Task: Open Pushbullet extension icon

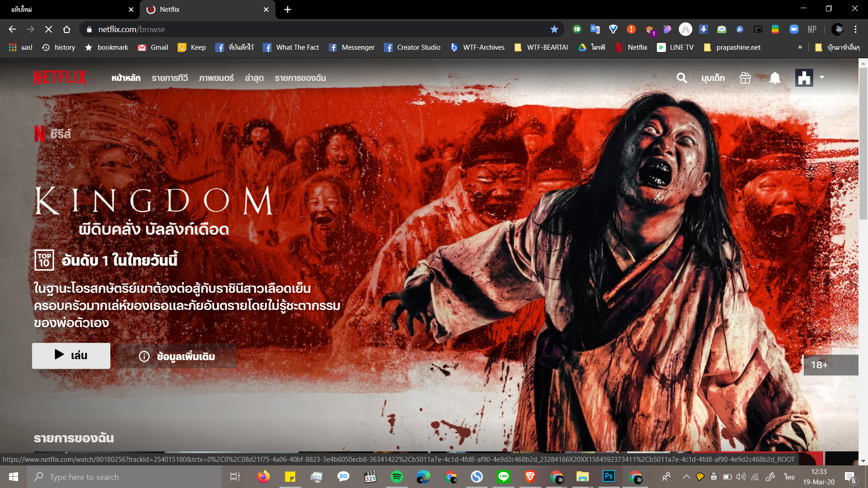Action: [x=577, y=29]
